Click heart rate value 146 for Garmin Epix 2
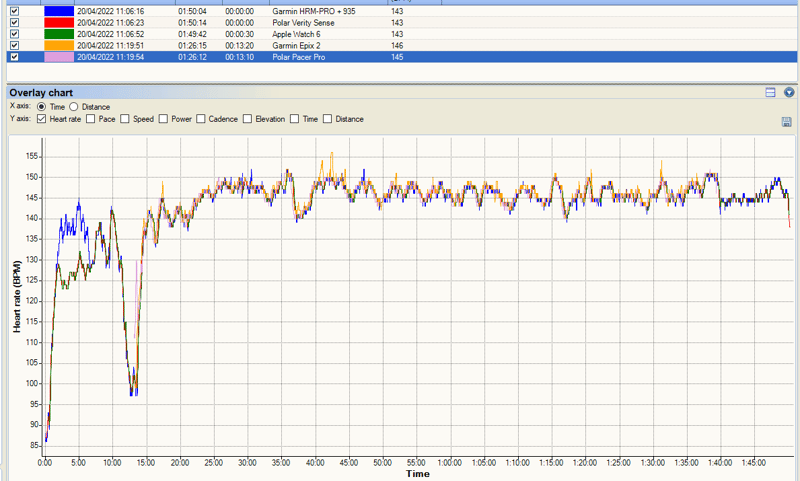Viewport: 800px width, 481px height. 397,45
